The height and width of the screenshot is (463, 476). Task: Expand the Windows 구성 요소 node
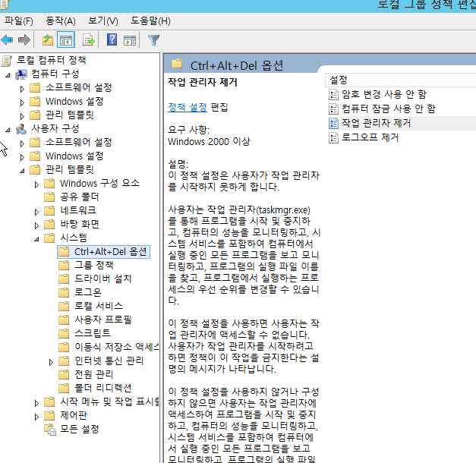coord(36,184)
